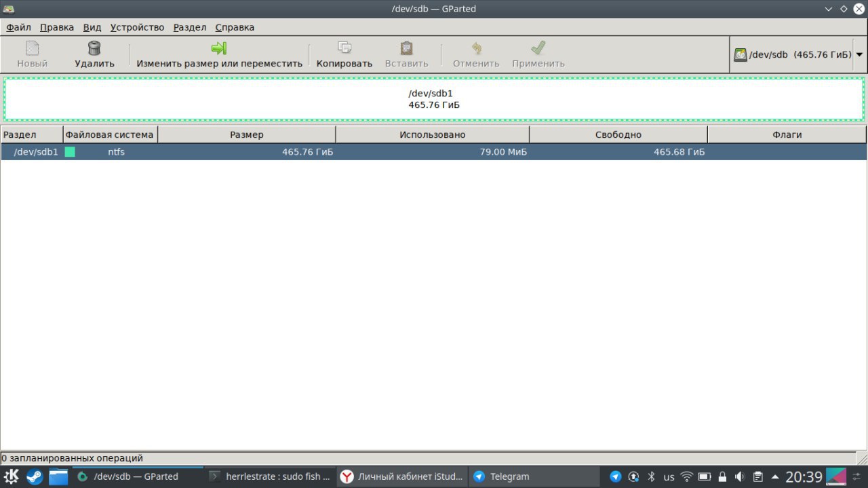Open the clipboard tray icon
The image size is (868, 488).
coord(758,476)
